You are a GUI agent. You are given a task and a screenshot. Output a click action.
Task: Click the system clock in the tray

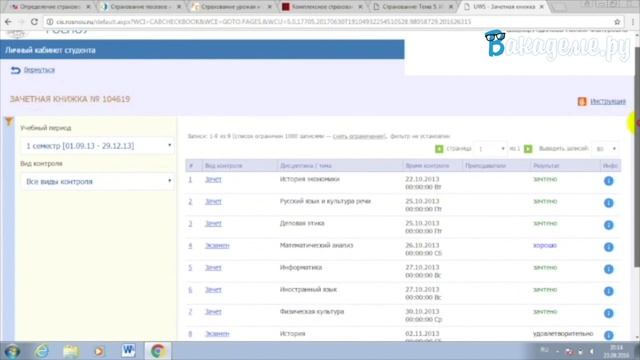coord(617,351)
